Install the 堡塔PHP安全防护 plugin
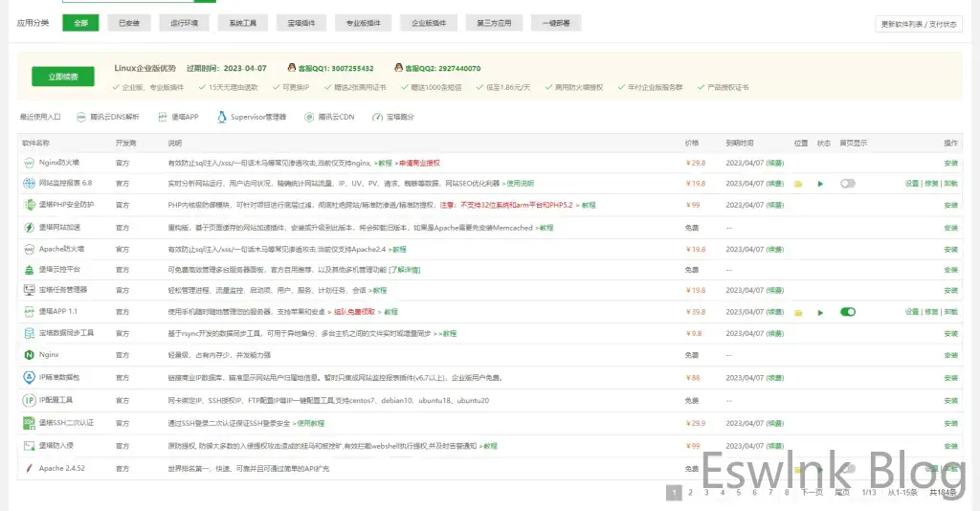Viewport: 980px width, 511px height. 950,205
